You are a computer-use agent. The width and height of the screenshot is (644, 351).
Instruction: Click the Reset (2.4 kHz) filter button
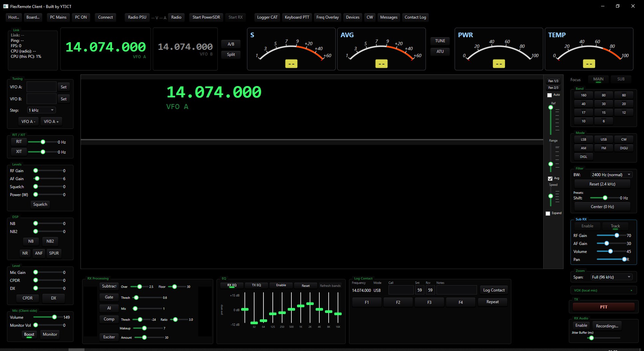click(602, 184)
